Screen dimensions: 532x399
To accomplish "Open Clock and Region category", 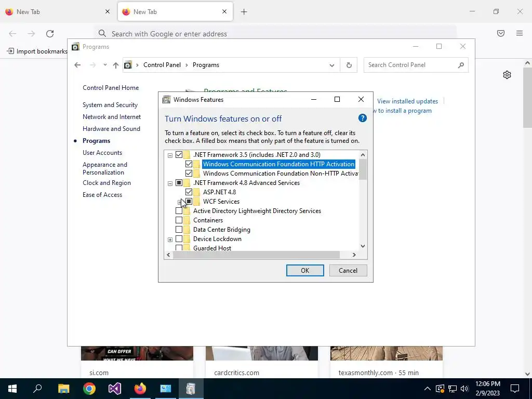I will [107, 183].
